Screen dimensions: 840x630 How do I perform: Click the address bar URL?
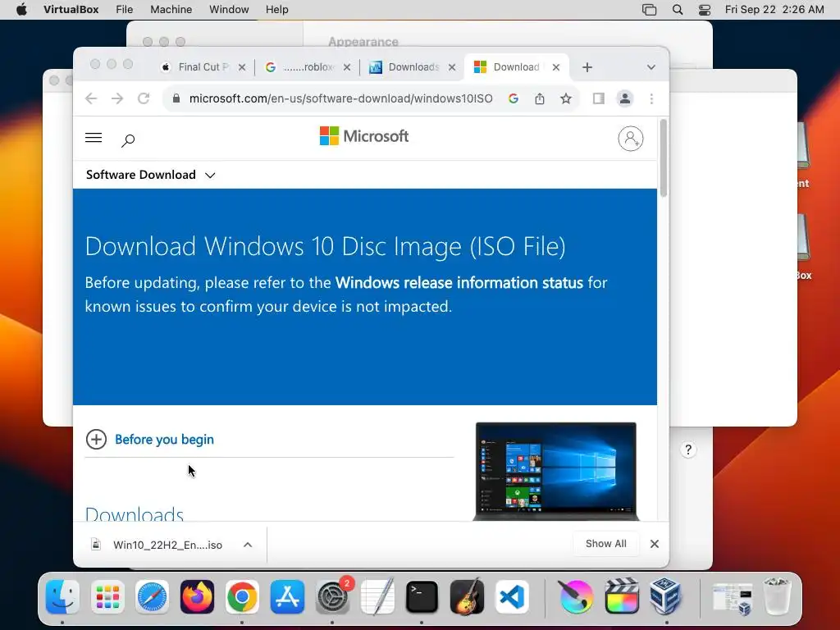pos(340,98)
